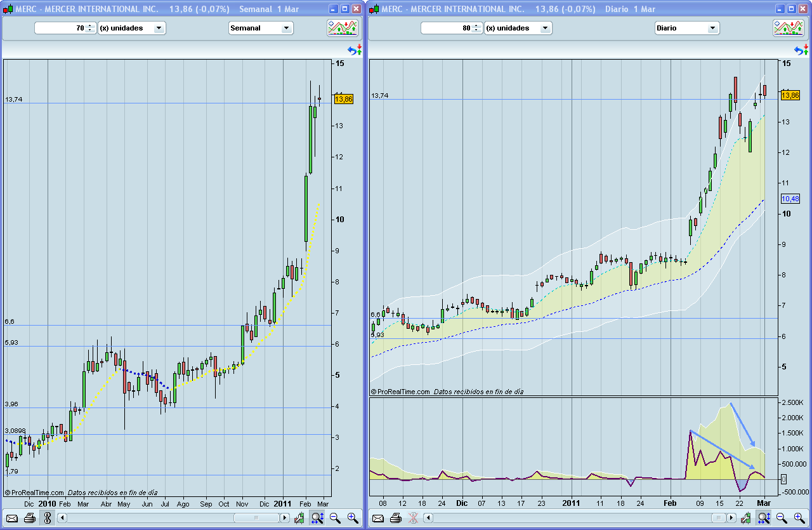Image resolution: width=812 pixels, height=530 pixels.
Task: Click the 2.500K label on the volume axis
Action: pyautogui.click(x=794, y=403)
